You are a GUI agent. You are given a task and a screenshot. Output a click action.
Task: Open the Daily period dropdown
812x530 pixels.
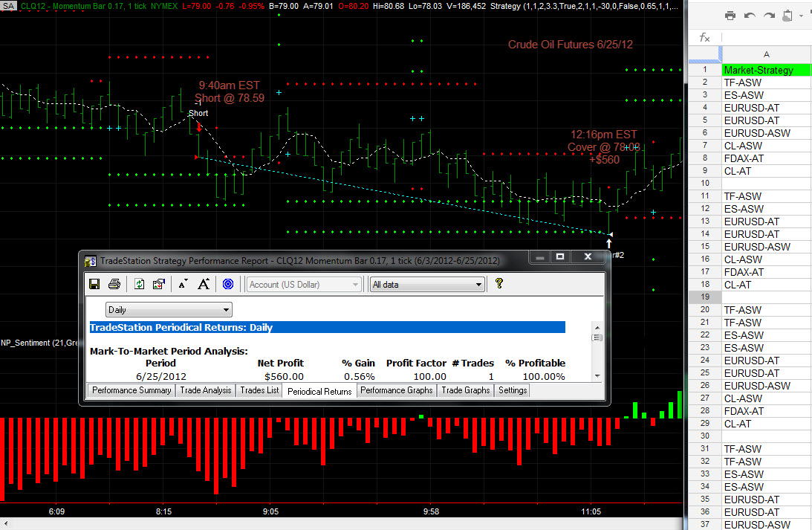coord(169,310)
